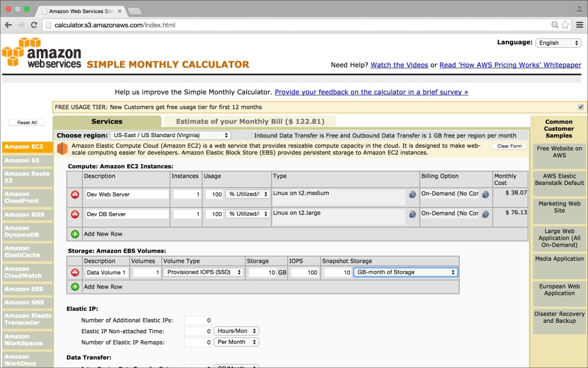The height and width of the screenshot is (368, 588).
Task: Click the IOPS field showing 100
Action: pos(305,273)
